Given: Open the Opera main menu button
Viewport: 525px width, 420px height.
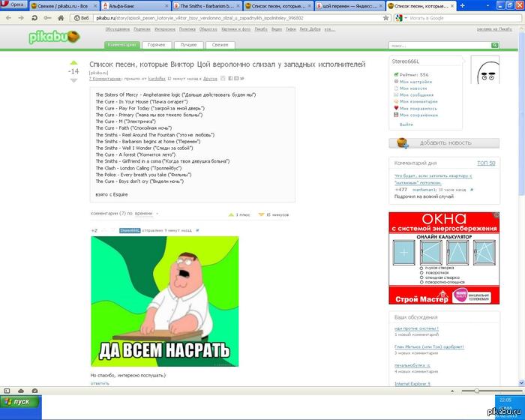Looking at the screenshot, I should point(13,4).
